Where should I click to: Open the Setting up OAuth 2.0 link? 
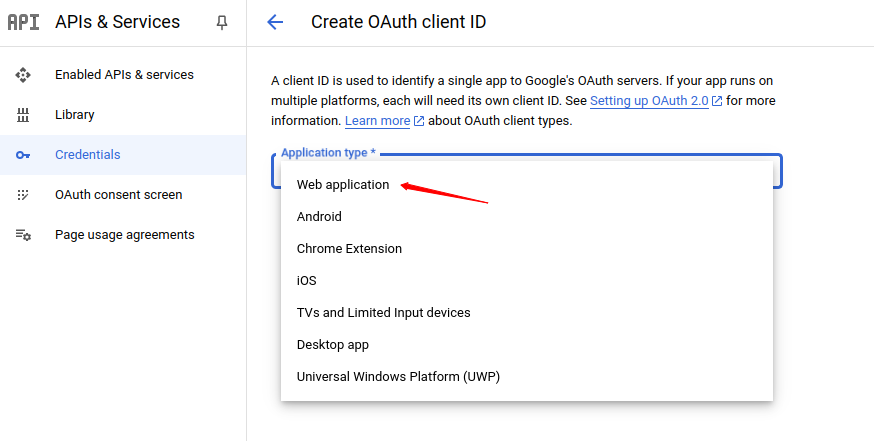tap(649, 101)
